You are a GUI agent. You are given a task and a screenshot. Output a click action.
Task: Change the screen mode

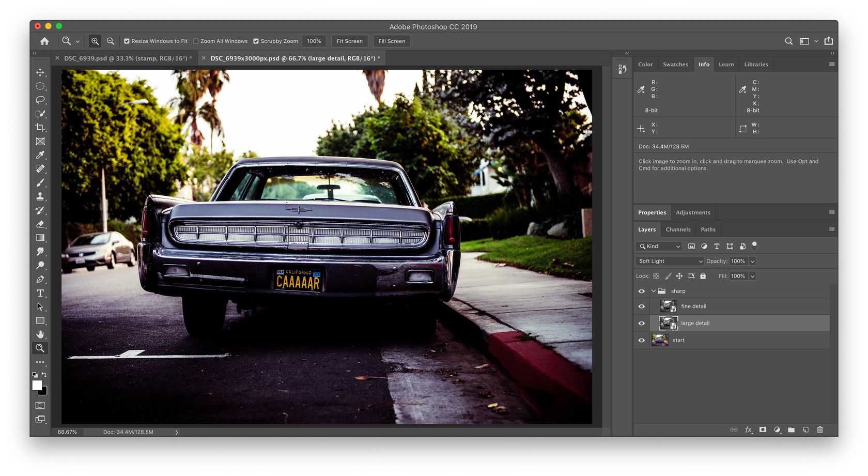click(40, 419)
